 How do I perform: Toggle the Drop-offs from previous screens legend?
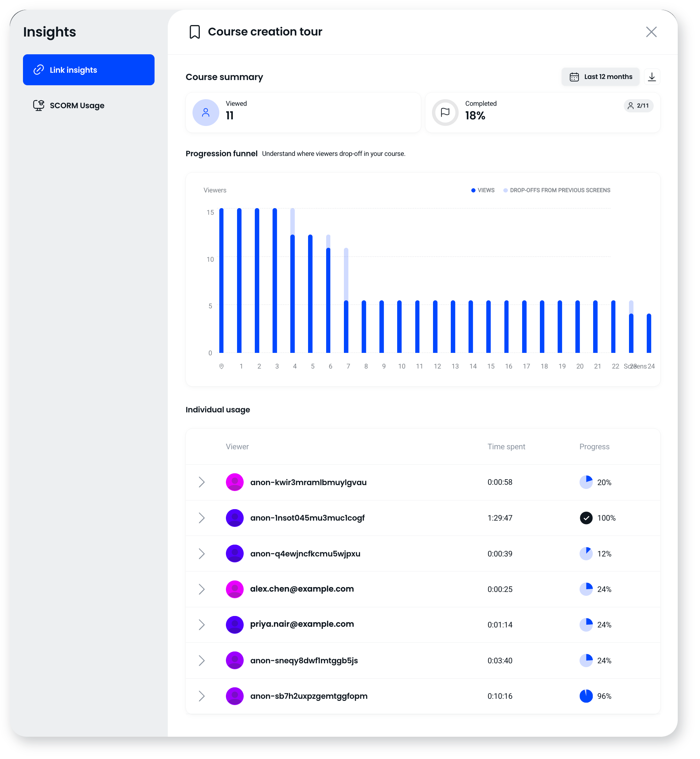coord(557,190)
